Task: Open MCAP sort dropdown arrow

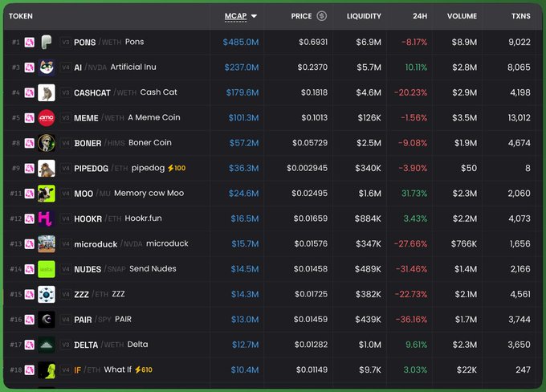Action: 254,16
